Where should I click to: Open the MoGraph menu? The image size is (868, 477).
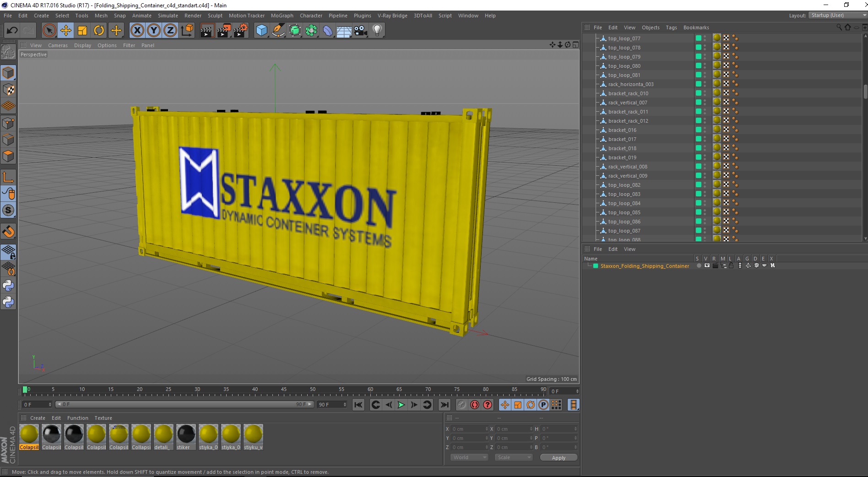[282, 16]
